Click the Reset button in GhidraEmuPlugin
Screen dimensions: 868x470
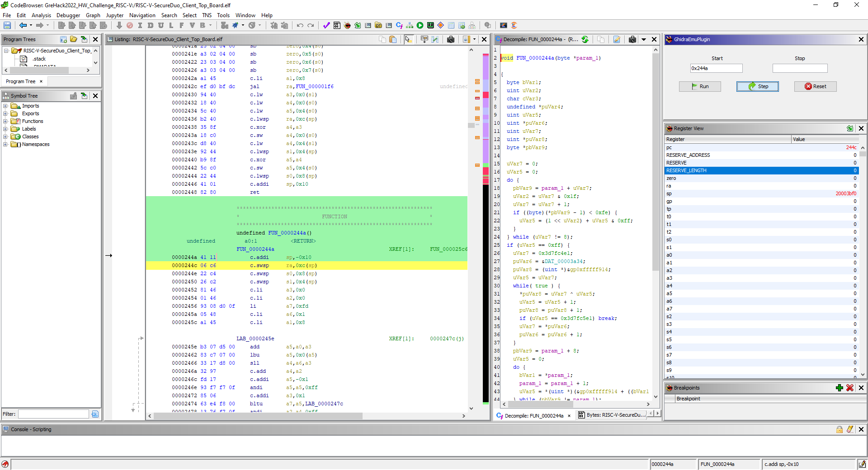[x=815, y=86]
